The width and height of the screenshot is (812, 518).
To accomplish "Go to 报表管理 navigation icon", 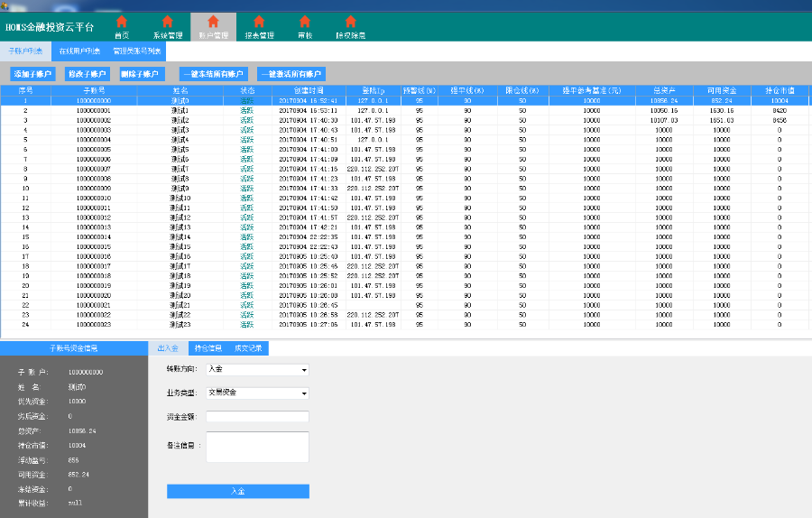I will click(x=259, y=26).
